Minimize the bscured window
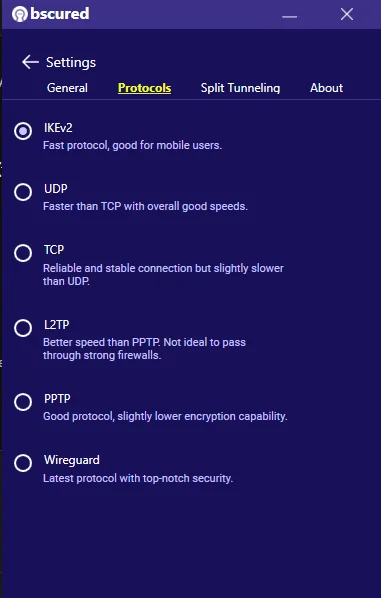 point(289,16)
